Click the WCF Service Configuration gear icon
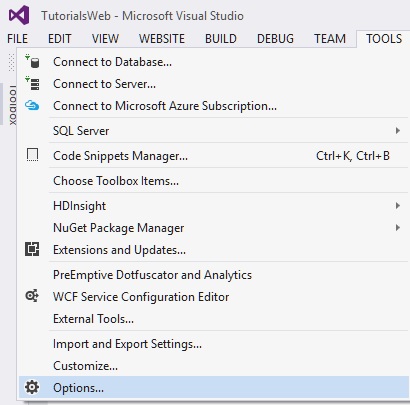Screen dimensions: 410x405 tap(32, 296)
